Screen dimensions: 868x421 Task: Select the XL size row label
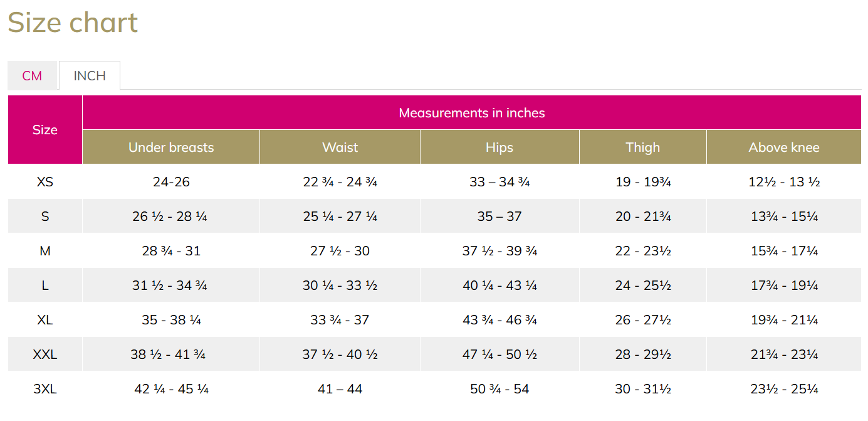click(x=45, y=320)
